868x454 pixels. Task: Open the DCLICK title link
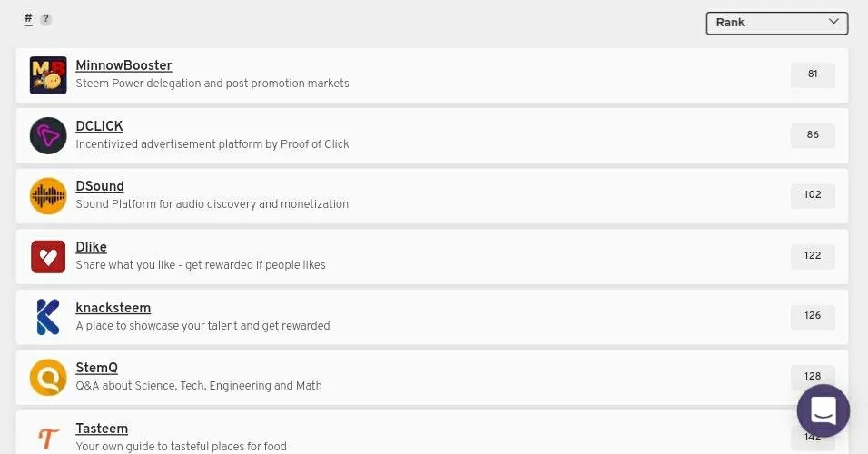[x=99, y=126]
